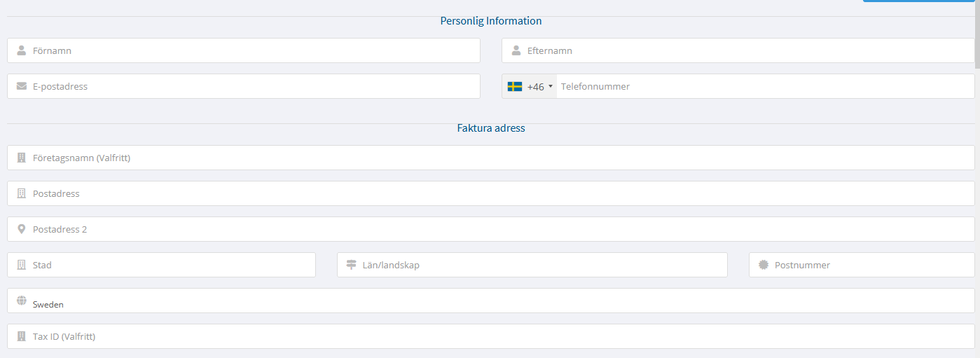Click the signpost icon beside Län/landskap
This screenshot has width=980, height=358.
352,265
